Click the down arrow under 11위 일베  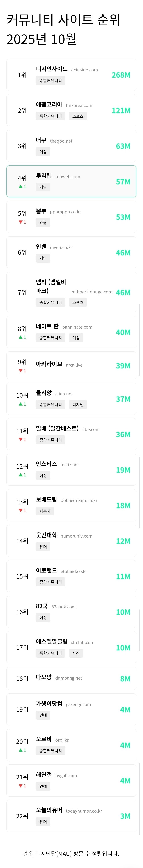tap(21, 439)
